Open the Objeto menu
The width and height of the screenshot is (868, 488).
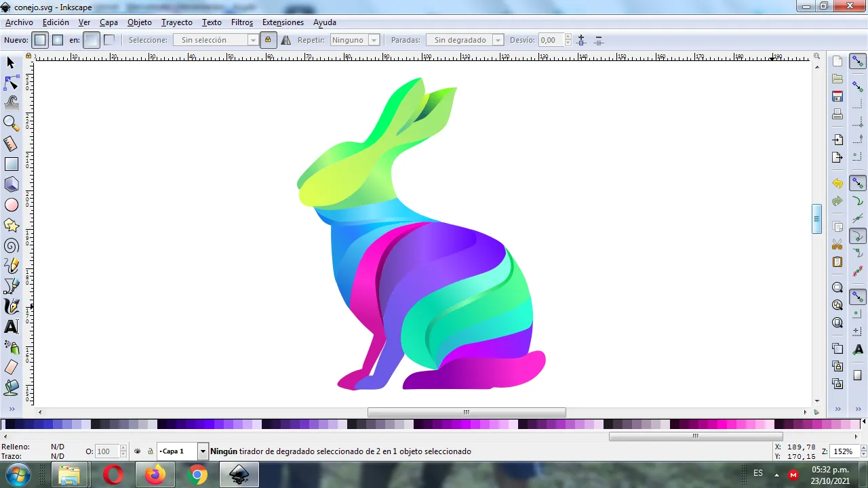pos(140,22)
